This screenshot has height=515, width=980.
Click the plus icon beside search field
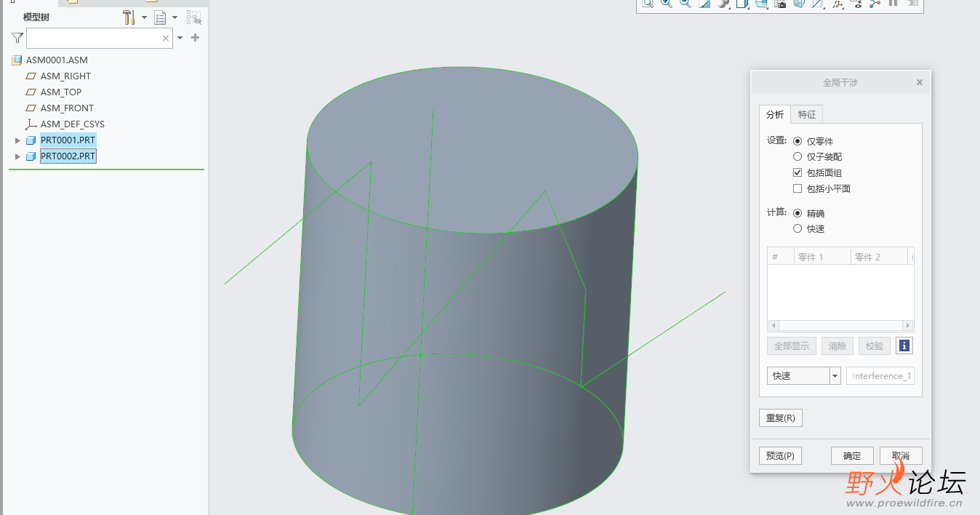coord(195,38)
